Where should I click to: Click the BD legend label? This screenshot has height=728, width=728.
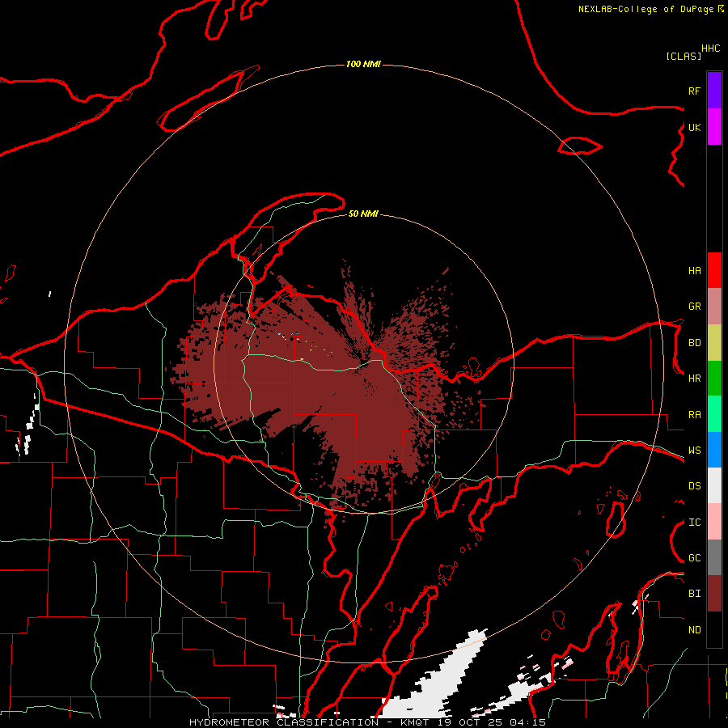pos(694,343)
